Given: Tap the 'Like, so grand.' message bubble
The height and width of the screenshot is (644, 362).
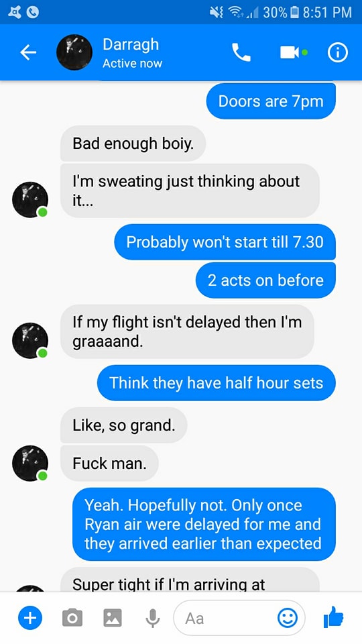Looking at the screenshot, I should [x=124, y=425].
